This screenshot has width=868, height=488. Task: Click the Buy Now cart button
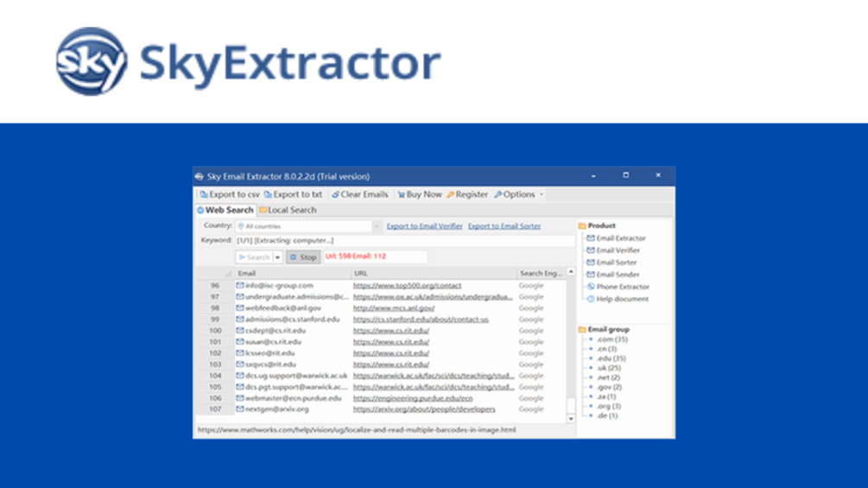tap(420, 194)
